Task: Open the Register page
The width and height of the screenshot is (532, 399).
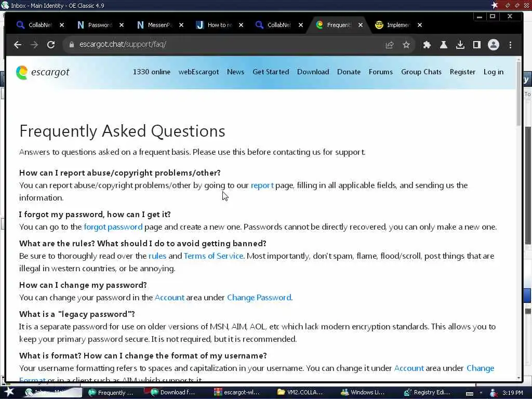Action: click(x=462, y=72)
